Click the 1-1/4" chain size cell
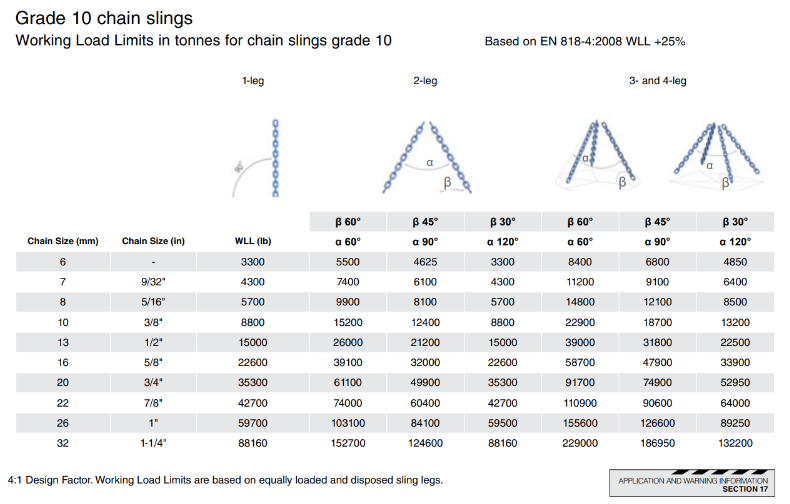 153,441
